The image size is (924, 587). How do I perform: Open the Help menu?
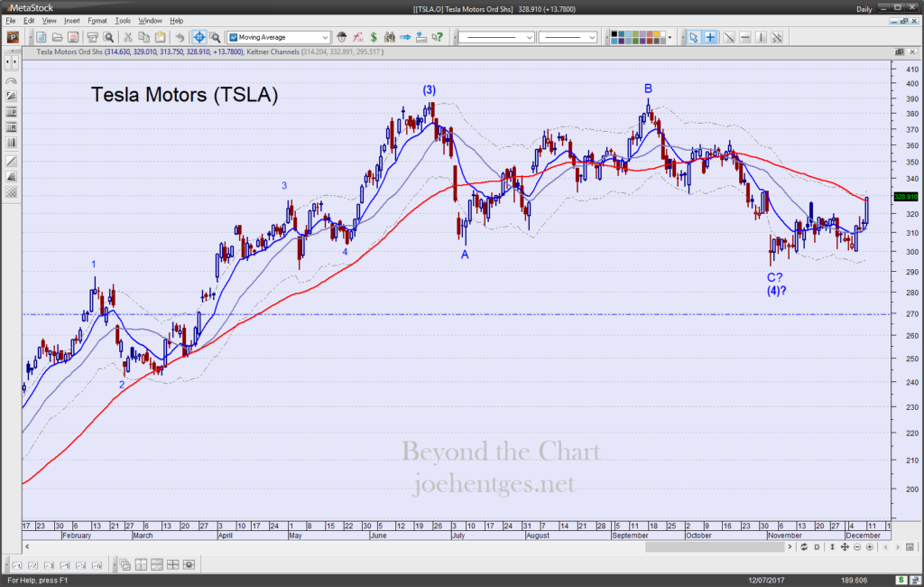(177, 21)
